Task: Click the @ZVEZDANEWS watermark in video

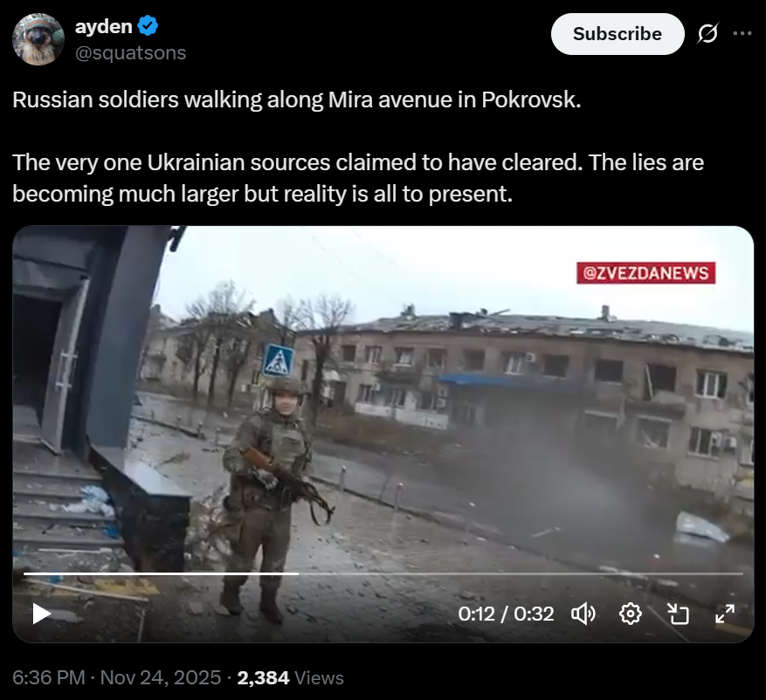Action: 645,273
